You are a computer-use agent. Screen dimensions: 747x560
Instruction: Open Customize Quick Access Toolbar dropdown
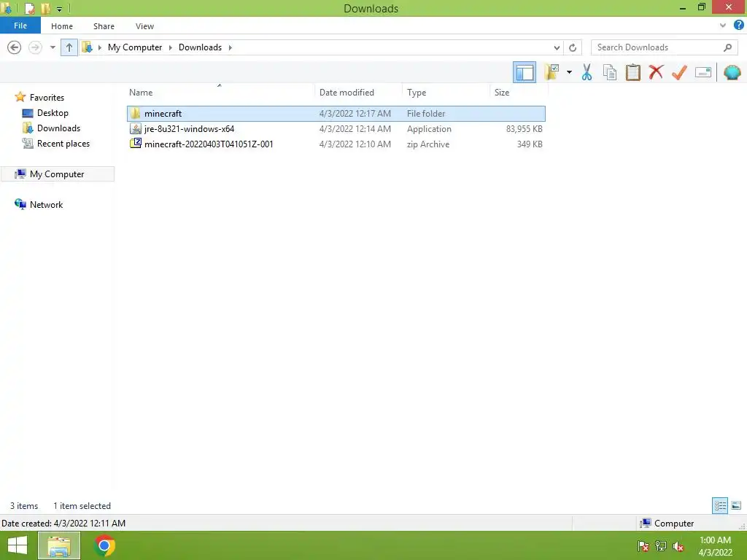(x=60, y=9)
